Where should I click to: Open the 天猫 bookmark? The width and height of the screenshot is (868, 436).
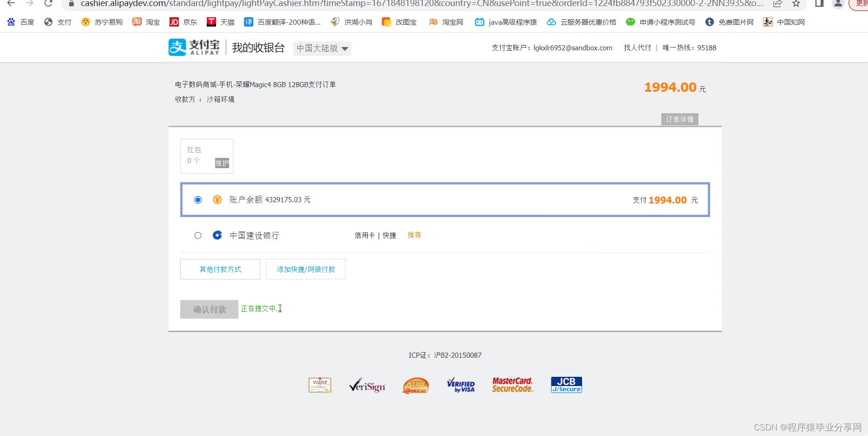tap(221, 22)
